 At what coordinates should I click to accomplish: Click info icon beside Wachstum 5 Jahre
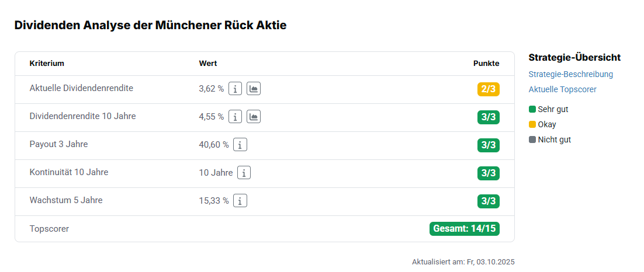click(x=240, y=201)
